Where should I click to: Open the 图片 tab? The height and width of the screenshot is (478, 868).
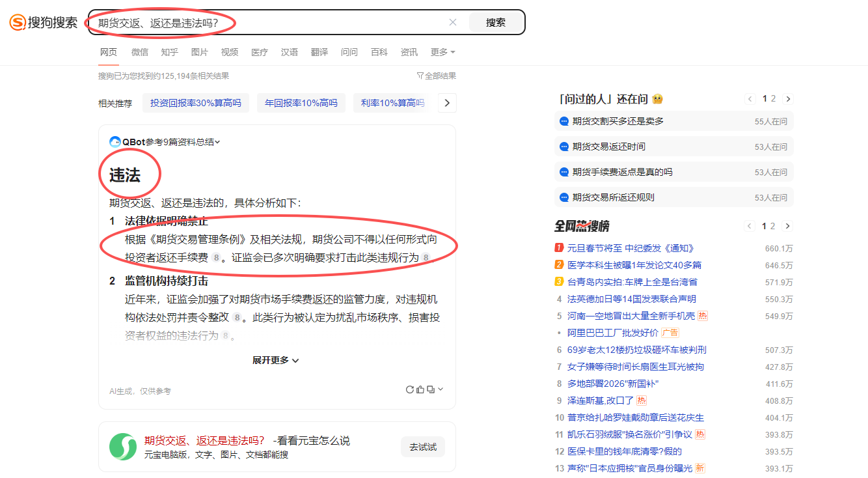click(x=199, y=52)
